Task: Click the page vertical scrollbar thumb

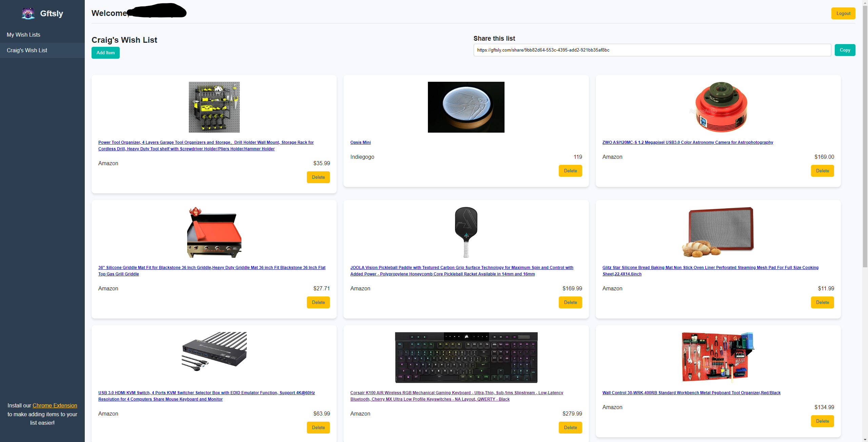Action: tap(865, 136)
